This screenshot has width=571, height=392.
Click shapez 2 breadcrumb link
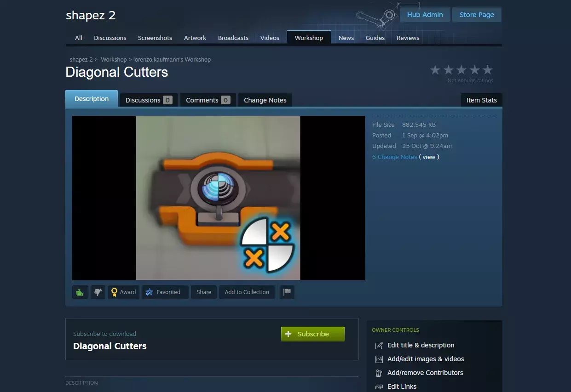81,60
